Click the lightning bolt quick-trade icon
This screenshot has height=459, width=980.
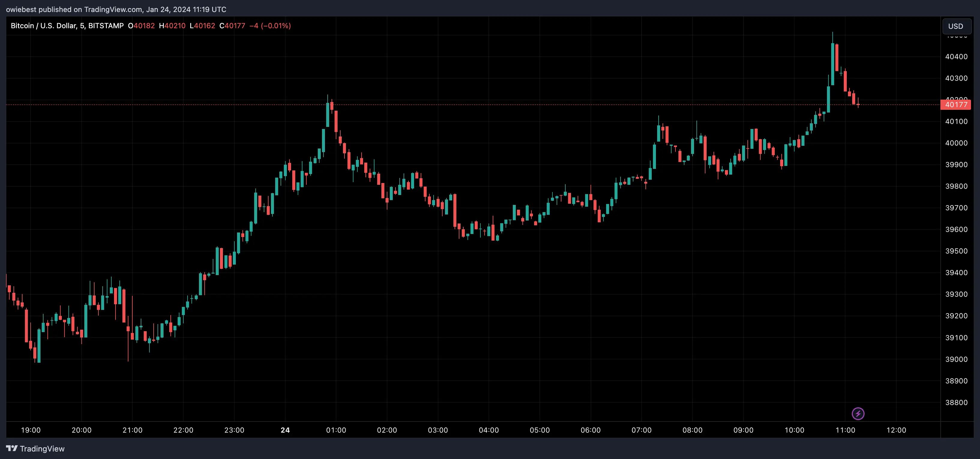858,413
